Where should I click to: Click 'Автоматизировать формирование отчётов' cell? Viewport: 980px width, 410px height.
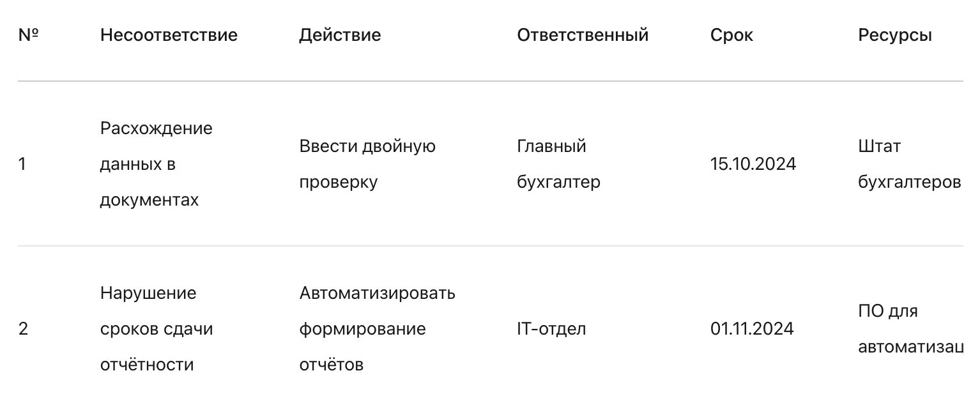pos(377,329)
